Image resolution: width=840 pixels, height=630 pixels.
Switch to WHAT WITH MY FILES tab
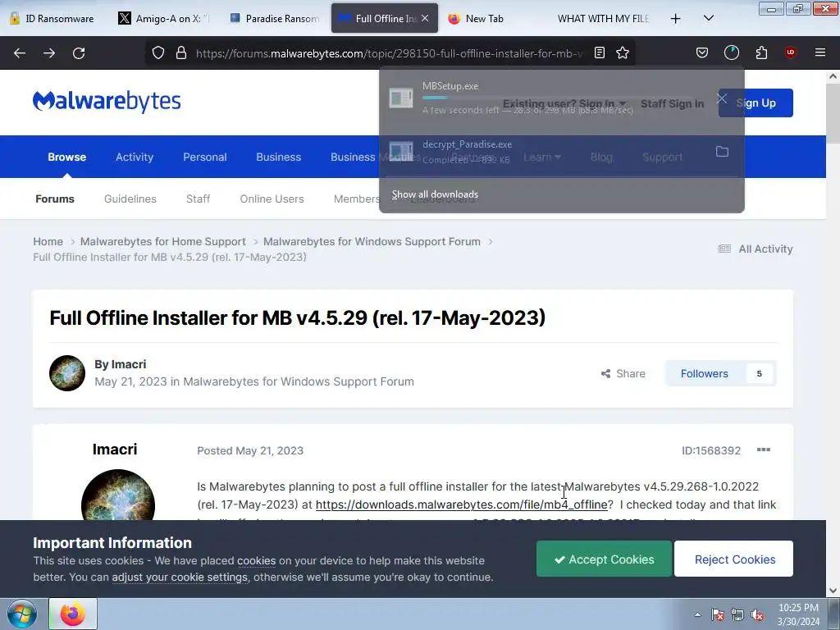click(x=603, y=18)
